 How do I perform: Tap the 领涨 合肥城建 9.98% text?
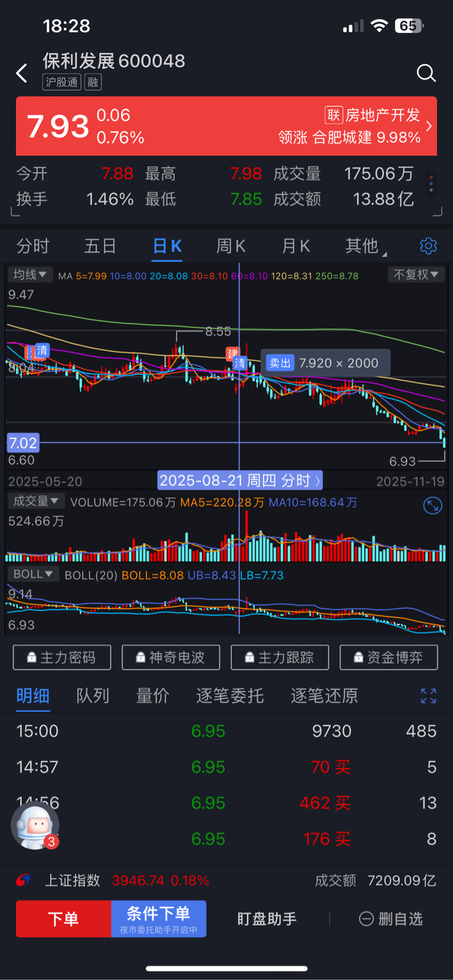pyautogui.click(x=349, y=137)
